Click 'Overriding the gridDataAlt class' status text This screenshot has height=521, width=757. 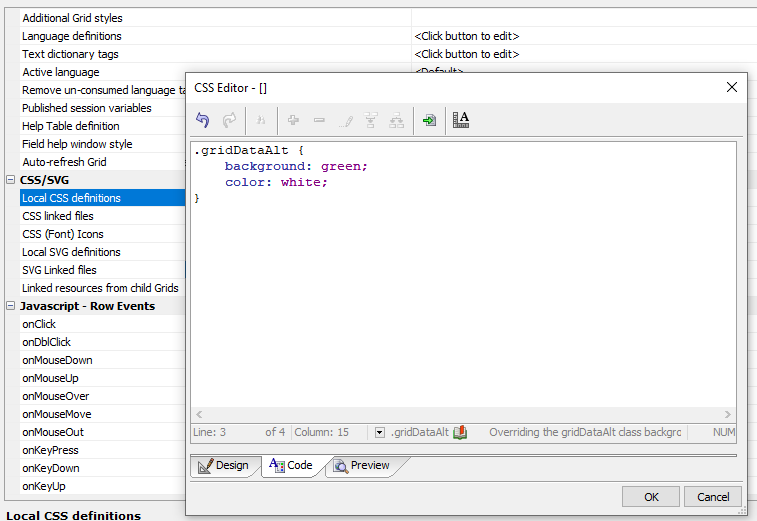click(585, 432)
